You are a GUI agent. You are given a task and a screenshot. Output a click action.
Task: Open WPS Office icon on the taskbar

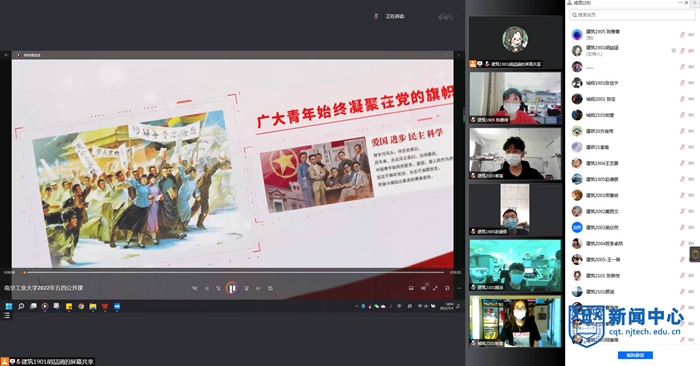pyautogui.click(x=105, y=306)
